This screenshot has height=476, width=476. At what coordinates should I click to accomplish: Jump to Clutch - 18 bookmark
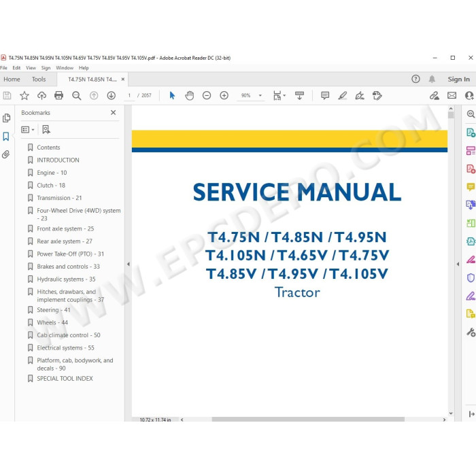click(51, 185)
